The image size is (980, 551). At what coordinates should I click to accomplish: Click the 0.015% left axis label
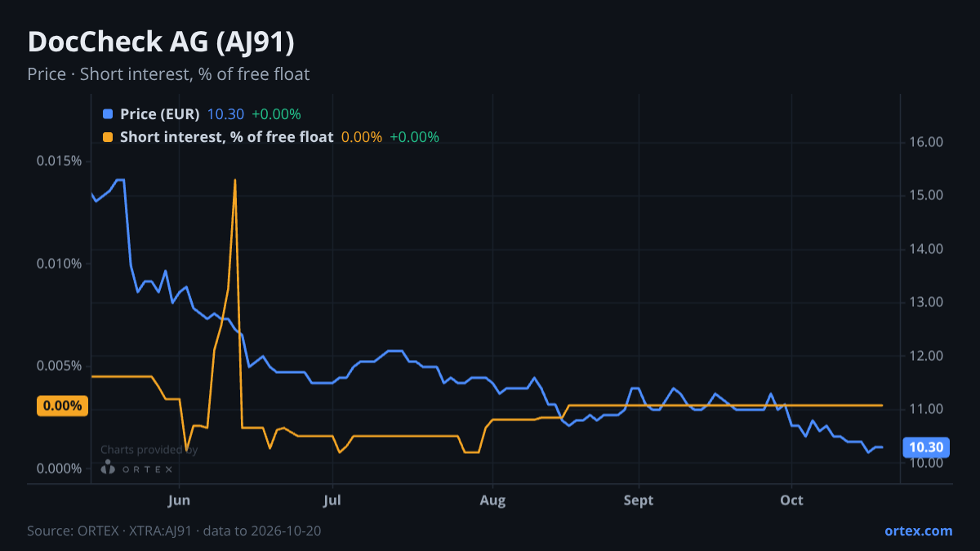point(59,161)
